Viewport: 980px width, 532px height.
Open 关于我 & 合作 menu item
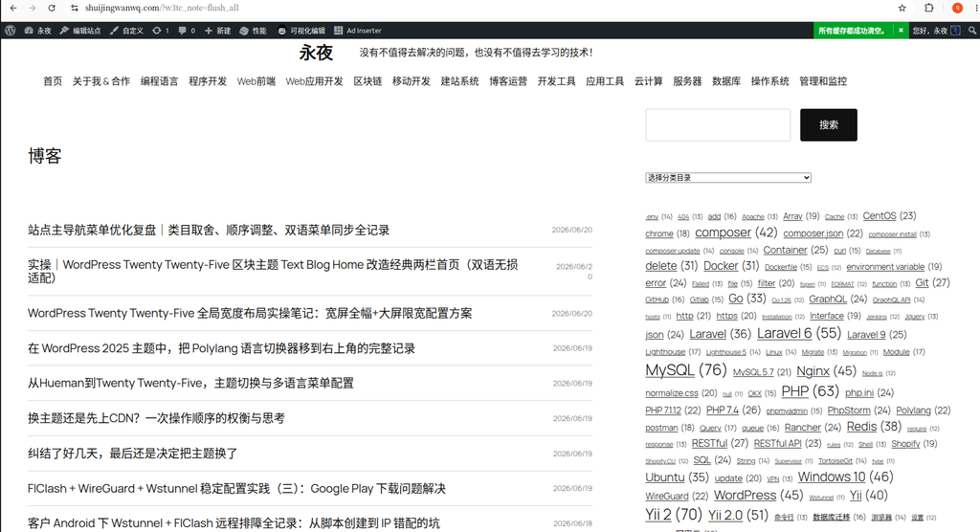point(101,81)
